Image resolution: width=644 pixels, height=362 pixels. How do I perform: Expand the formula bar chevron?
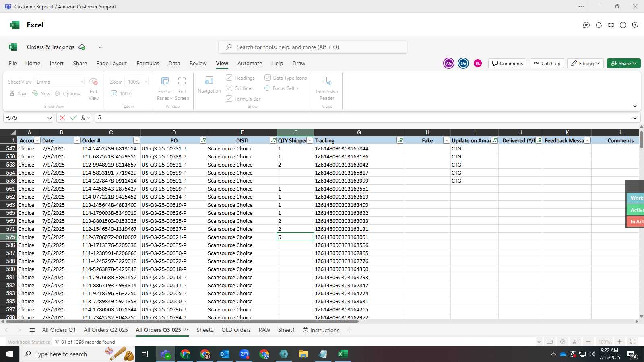pyautogui.click(x=635, y=118)
